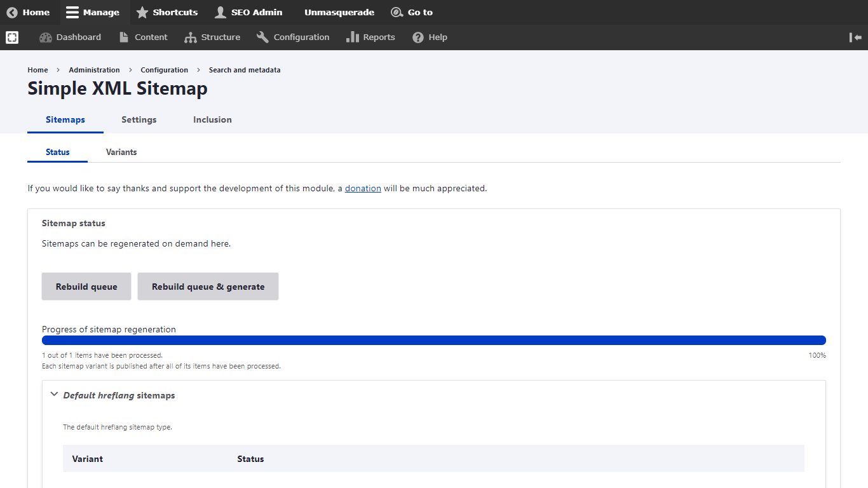Switch to the Settings tab
Image resolution: width=868 pixels, height=488 pixels.
click(x=139, y=119)
